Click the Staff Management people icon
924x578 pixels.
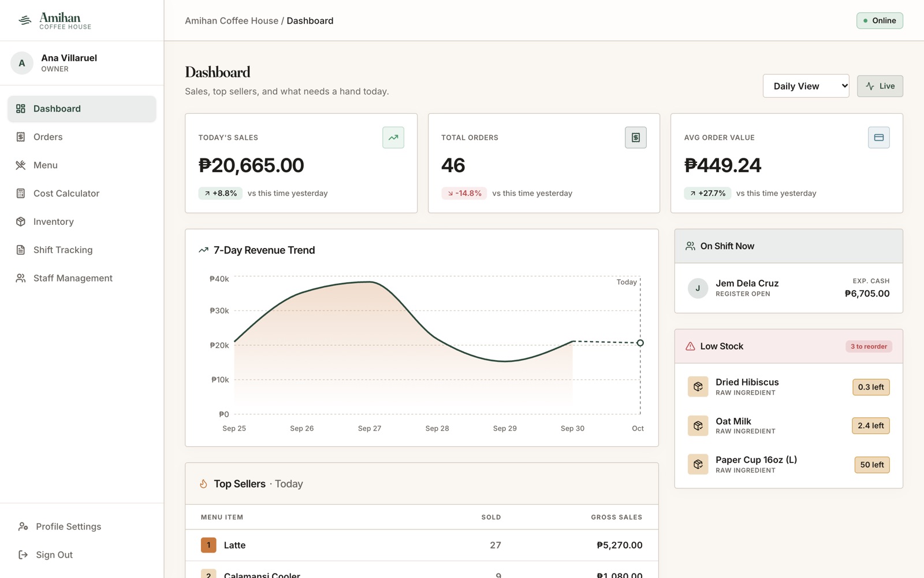[21, 278]
